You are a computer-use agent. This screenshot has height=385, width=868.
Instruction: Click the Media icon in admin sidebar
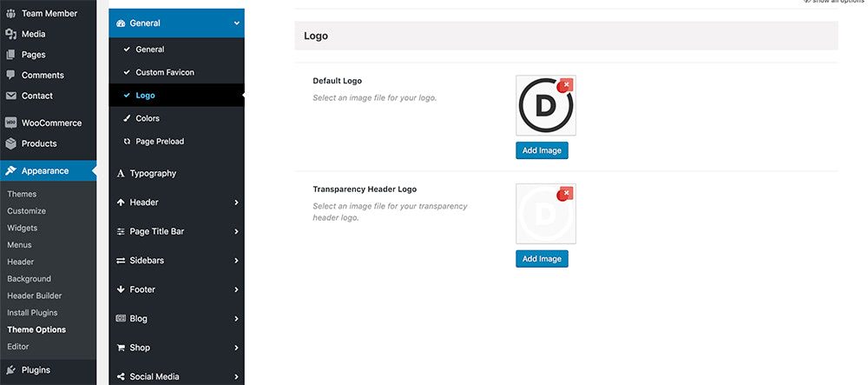[10, 34]
